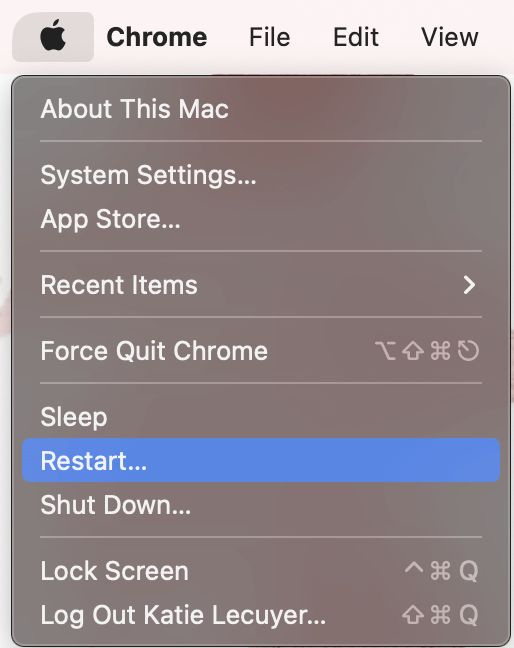The height and width of the screenshot is (648, 514).
Task: Choose the highlighted Restart option
Action: 261,460
